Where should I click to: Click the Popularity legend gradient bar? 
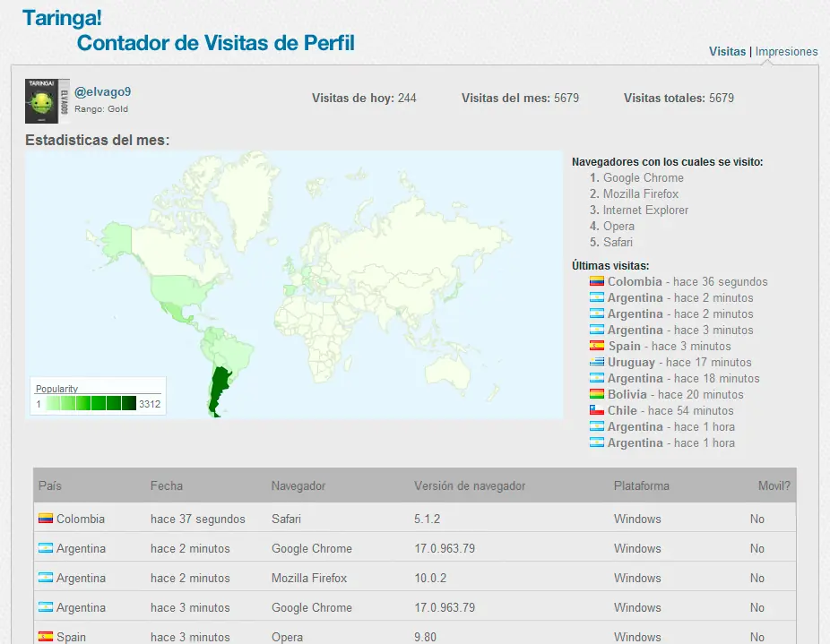[91, 403]
